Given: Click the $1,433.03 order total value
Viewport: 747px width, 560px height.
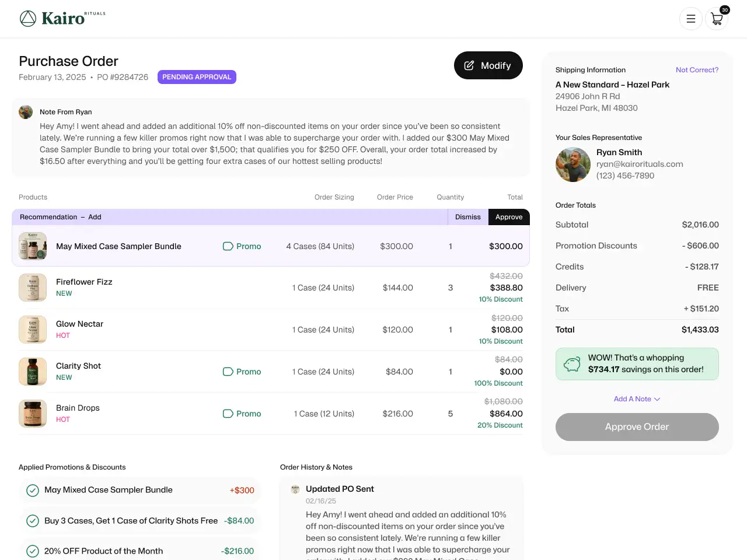Looking at the screenshot, I should coord(700,330).
